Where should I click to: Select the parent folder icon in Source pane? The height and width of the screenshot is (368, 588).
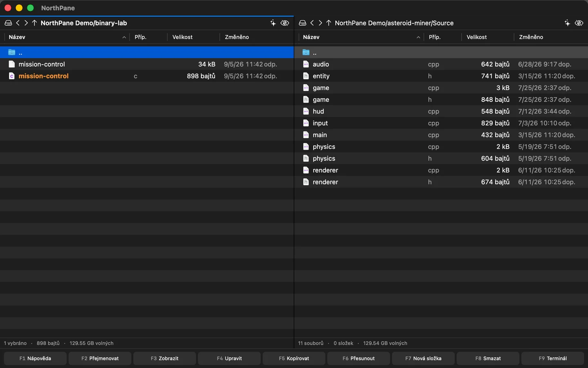click(306, 52)
